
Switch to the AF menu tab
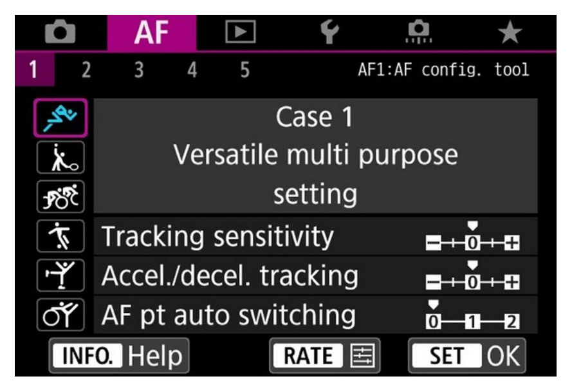coord(152,33)
